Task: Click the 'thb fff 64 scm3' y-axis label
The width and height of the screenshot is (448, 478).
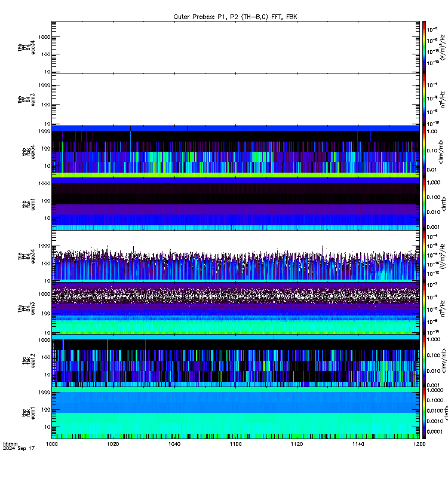Action: (26, 99)
